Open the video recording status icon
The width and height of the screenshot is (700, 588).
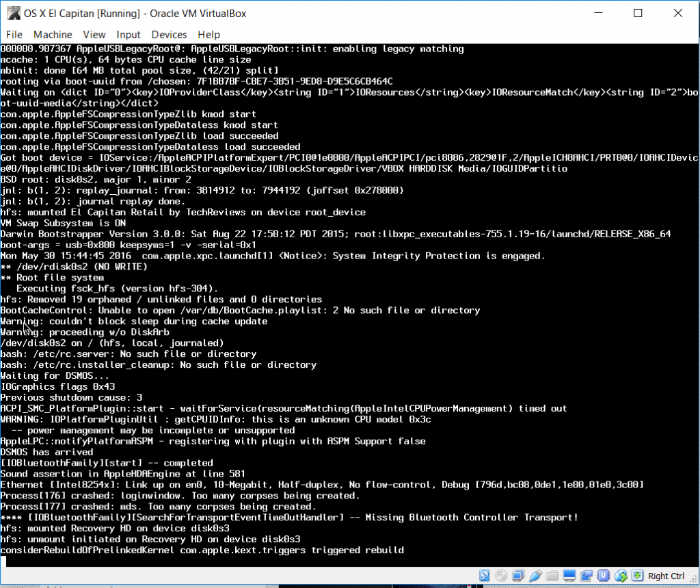click(x=587, y=576)
